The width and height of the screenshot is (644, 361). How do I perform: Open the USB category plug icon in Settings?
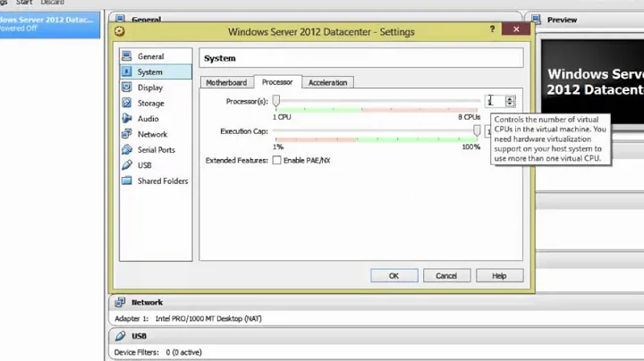(x=127, y=165)
